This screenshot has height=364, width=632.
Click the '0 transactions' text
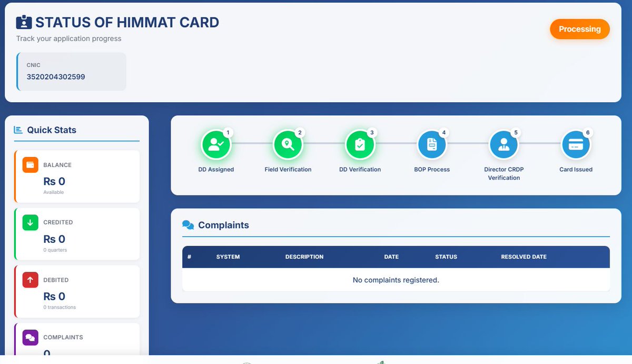[x=60, y=307]
